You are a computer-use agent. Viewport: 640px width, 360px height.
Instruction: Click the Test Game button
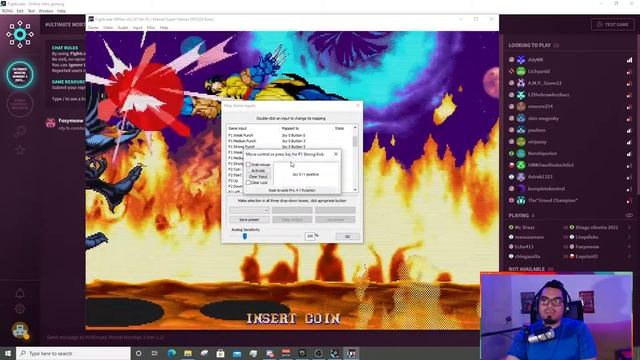tap(612, 24)
